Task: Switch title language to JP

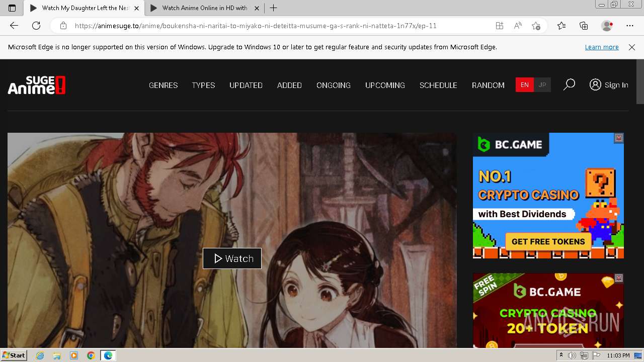Action: click(x=542, y=85)
